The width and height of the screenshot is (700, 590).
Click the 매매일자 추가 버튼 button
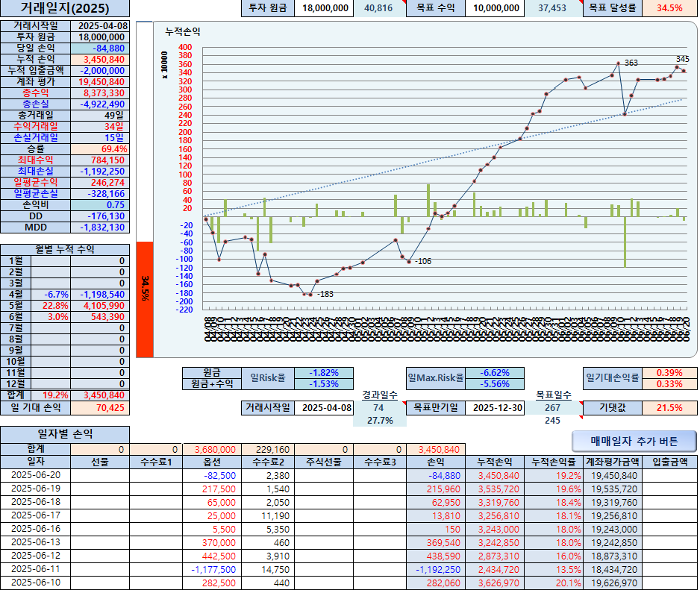634,442
